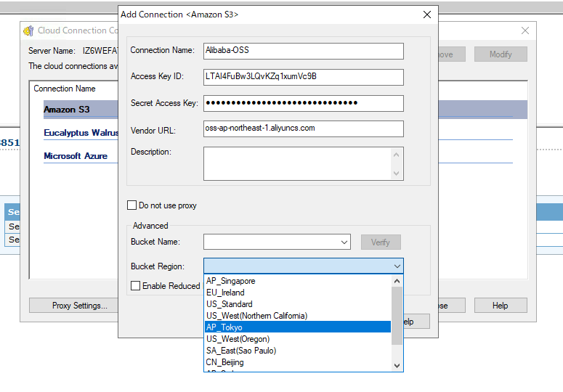Click the Modify button
This screenshot has height=392, width=563.
coord(501,54)
